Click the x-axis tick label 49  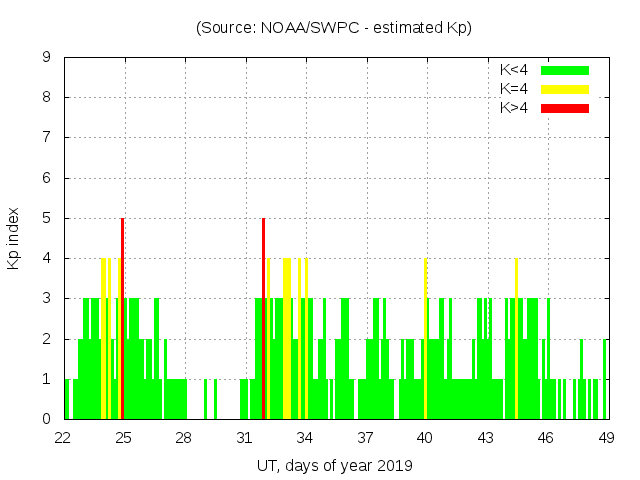click(606, 437)
